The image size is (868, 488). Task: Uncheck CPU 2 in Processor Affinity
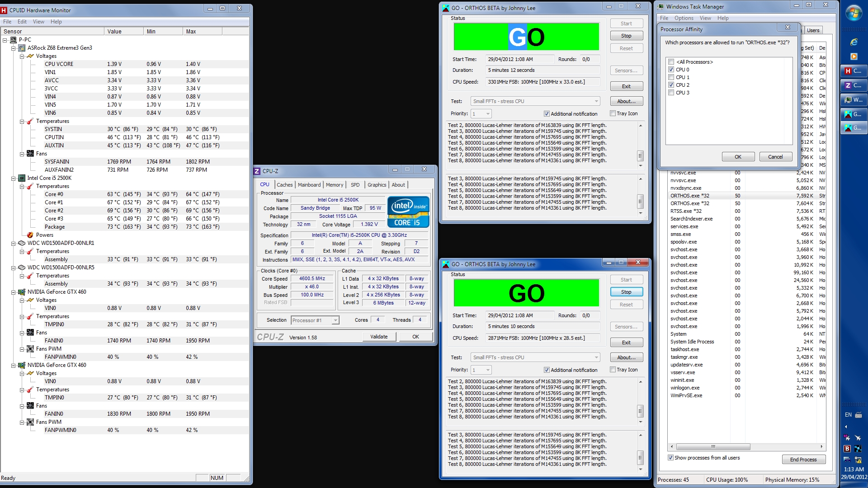[671, 85]
